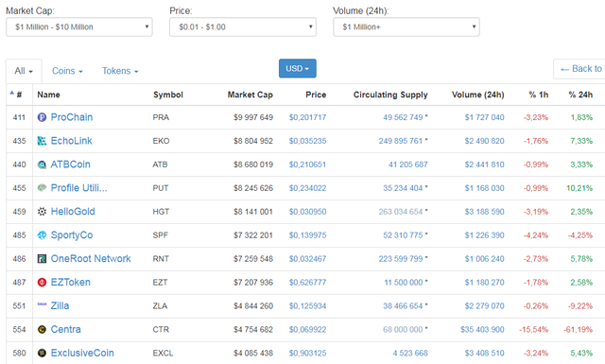Image resolution: width=605 pixels, height=364 pixels.
Task: Click Zilla market cap $4 844 260
Action: 253,306
